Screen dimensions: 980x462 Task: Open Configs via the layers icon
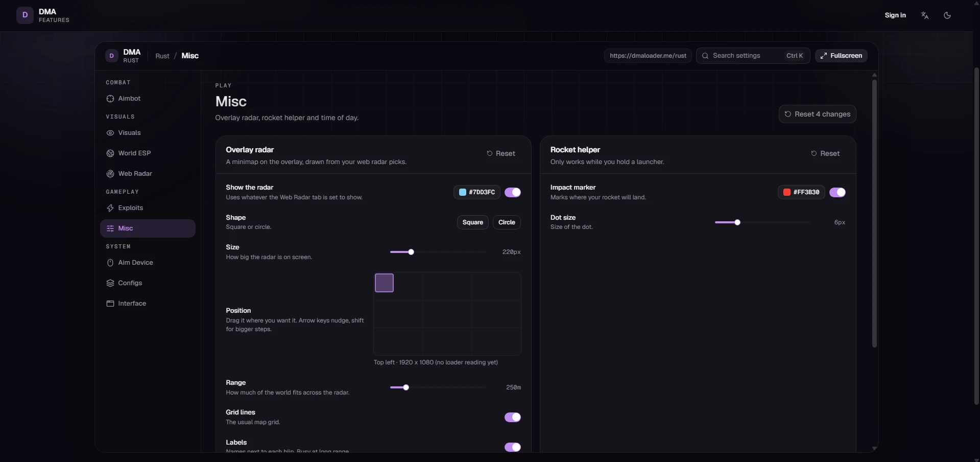(x=110, y=283)
